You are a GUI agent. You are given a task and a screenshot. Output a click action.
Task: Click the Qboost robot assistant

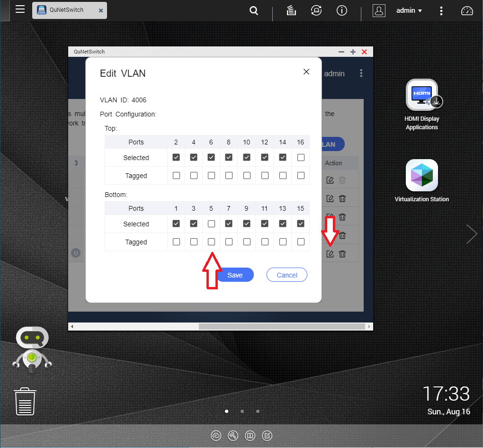(x=32, y=349)
